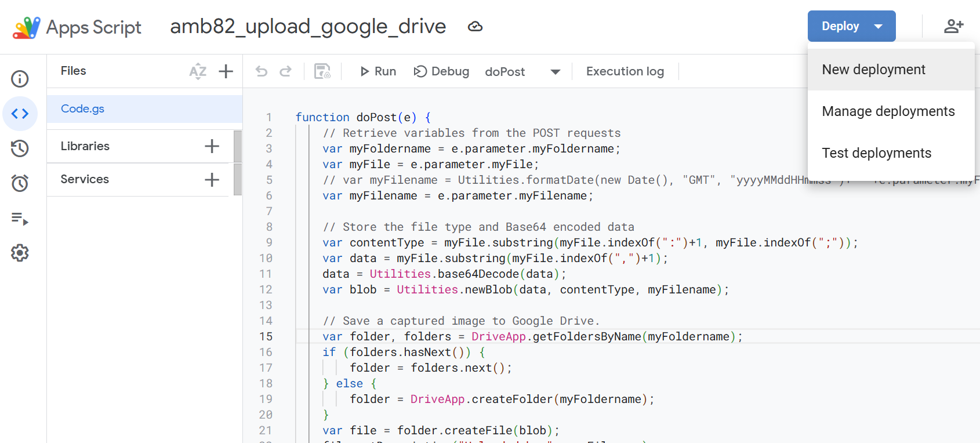Click the redo arrow in toolbar

point(285,71)
